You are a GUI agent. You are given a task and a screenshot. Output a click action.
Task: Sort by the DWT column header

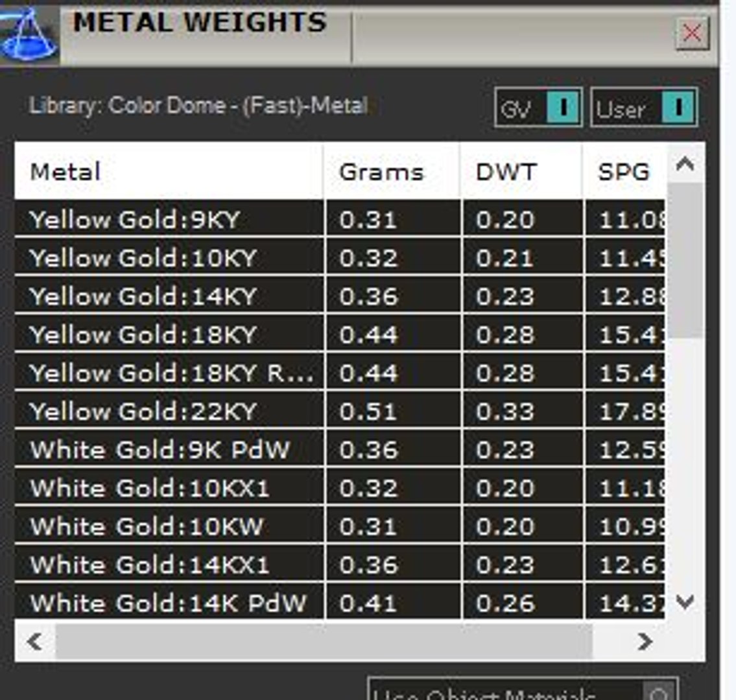coord(522,172)
